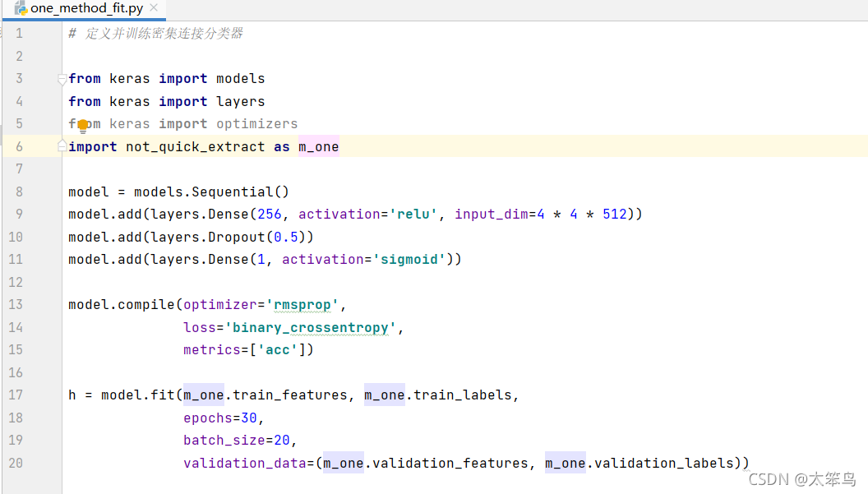Click the 'sigmoid' string literal

point(409,260)
